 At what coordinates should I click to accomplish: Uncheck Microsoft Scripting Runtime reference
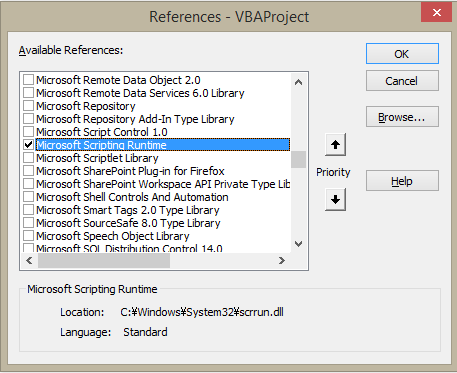pos(28,145)
